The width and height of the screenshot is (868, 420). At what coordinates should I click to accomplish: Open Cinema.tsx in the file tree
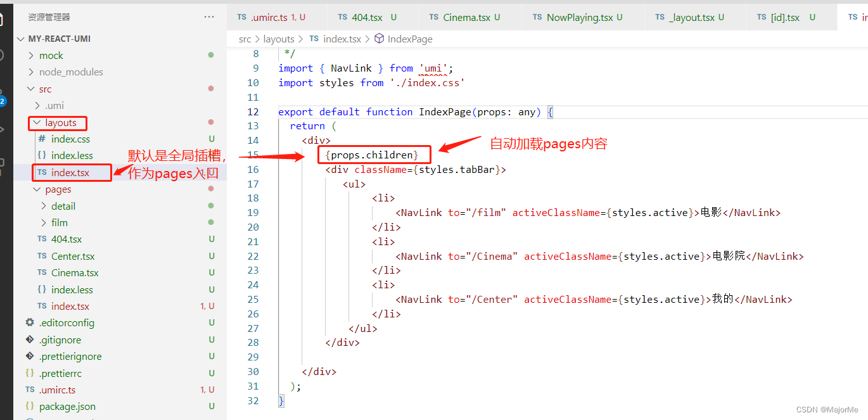tap(75, 272)
